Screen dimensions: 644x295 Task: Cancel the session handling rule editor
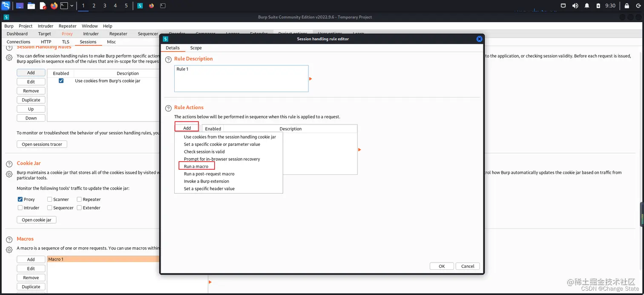[x=468, y=266]
